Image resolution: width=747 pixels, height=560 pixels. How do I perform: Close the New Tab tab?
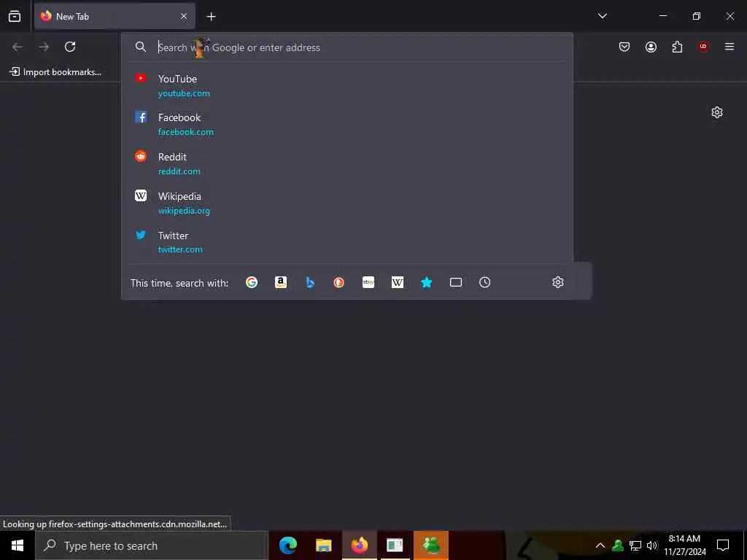(x=184, y=16)
